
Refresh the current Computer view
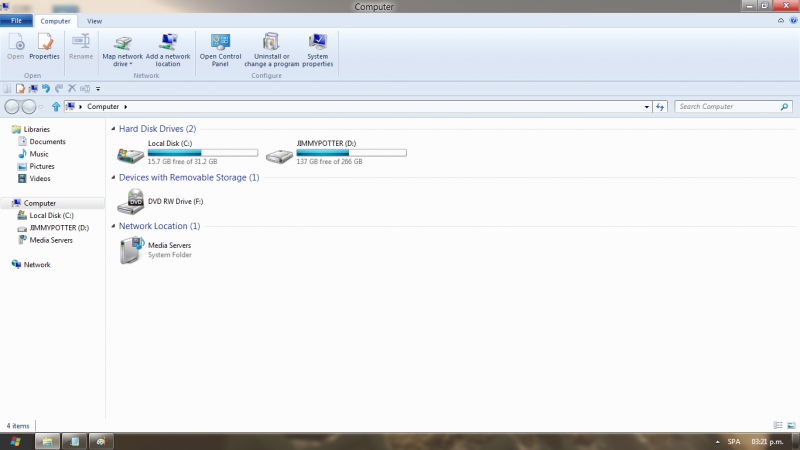coord(660,106)
